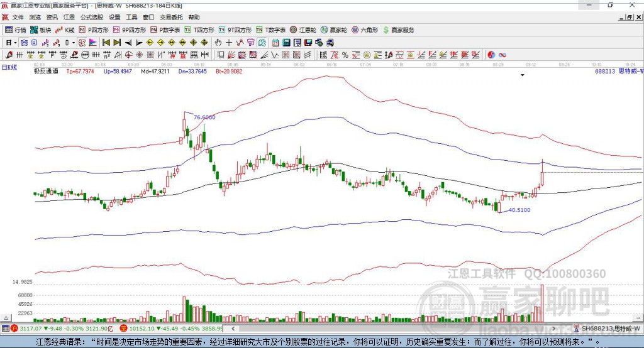The width and height of the screenshot is (644, 348).
Task: Select the red target circle tool
Action: coord(128,55)
